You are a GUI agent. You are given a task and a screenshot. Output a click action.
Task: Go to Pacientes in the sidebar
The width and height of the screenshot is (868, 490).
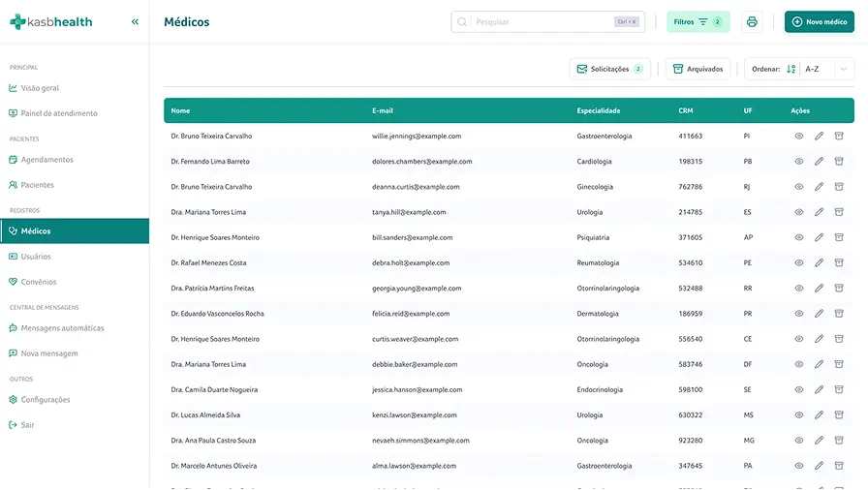click(38, 185)
